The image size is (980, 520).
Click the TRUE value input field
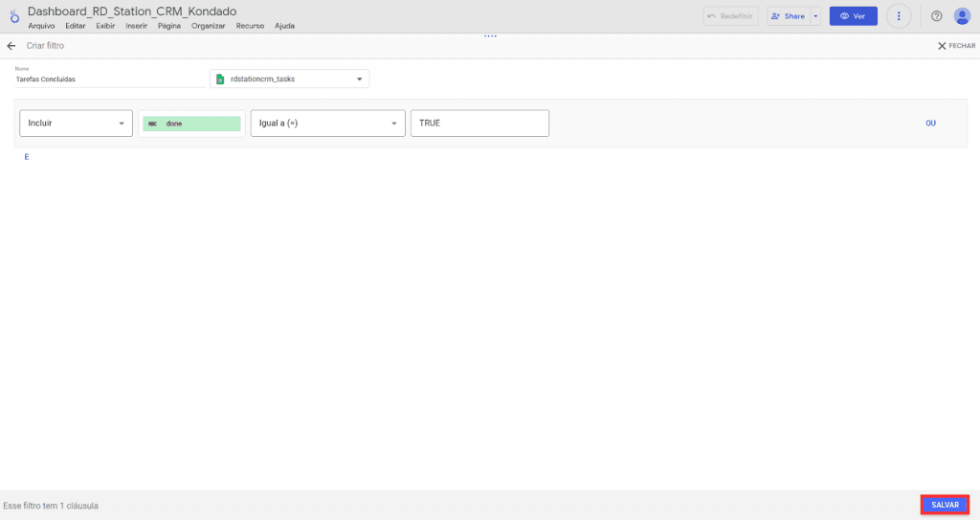point(479,124)
